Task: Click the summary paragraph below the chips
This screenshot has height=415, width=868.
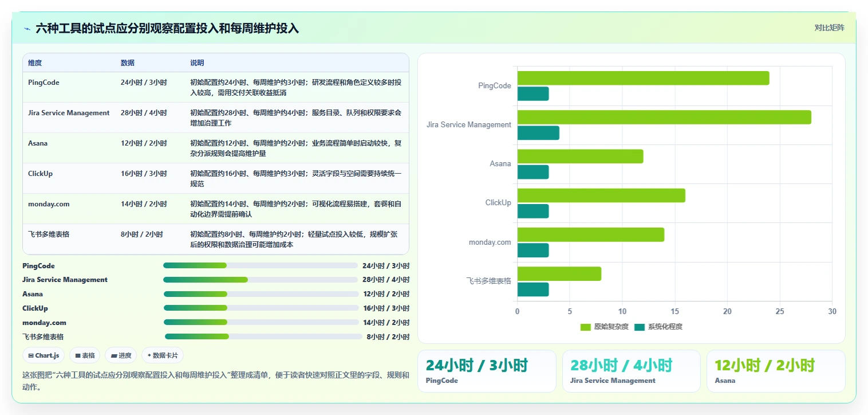Action: [216, 381]
